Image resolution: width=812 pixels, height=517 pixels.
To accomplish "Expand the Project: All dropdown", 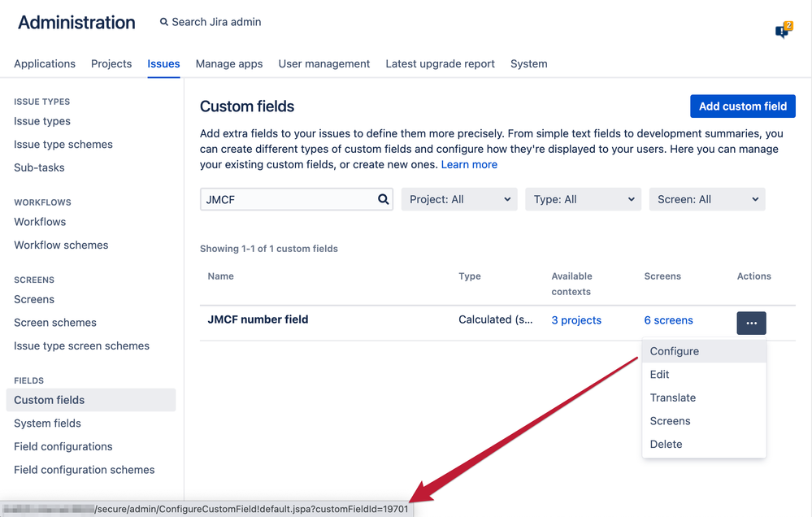I will (x=459, y=199).
